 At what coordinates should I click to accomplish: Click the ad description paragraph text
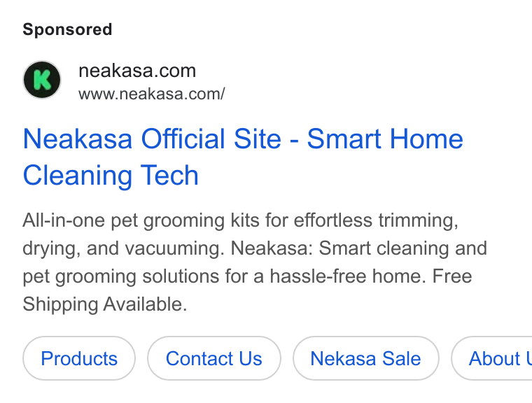coord(255,262)
